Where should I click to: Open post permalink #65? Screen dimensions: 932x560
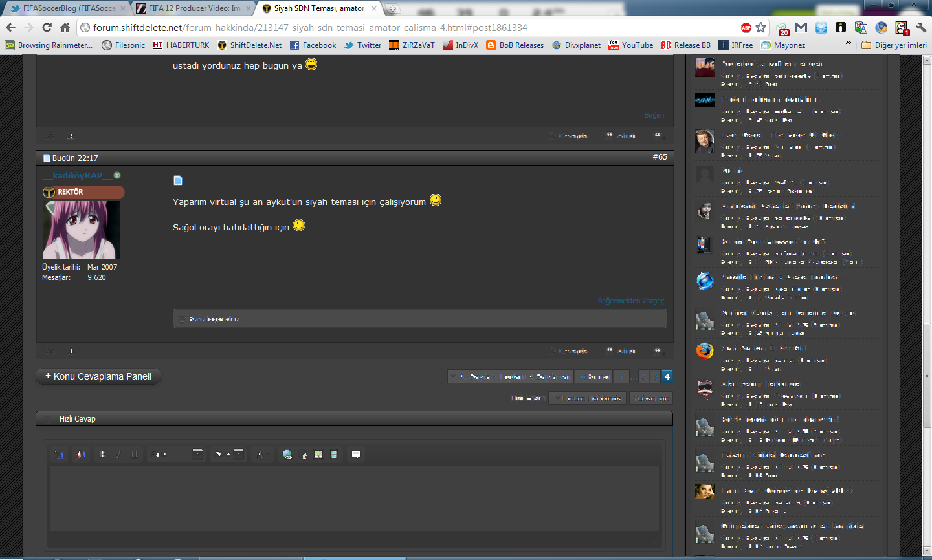(660, 157)
